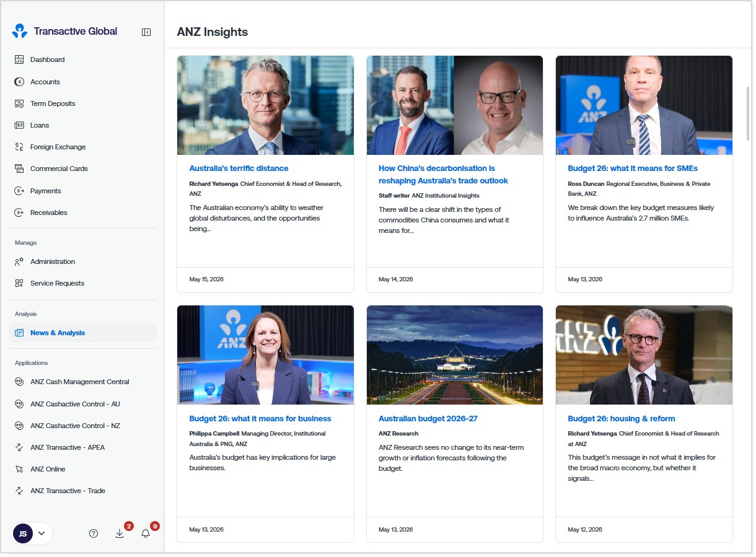Open 'Budget 26: housing & reform' article
Image resolution: width=756 pixels, height=557 pixels.
click(622, 419)
